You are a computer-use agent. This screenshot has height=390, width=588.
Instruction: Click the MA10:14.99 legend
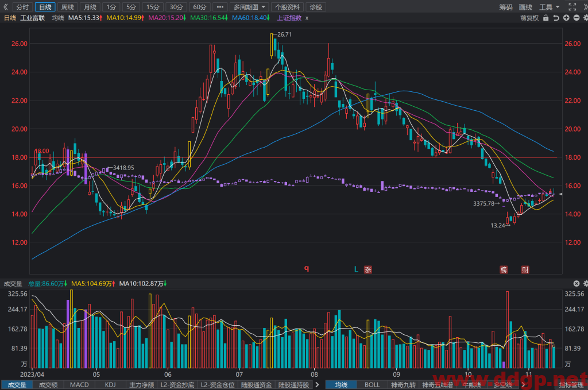125,18
